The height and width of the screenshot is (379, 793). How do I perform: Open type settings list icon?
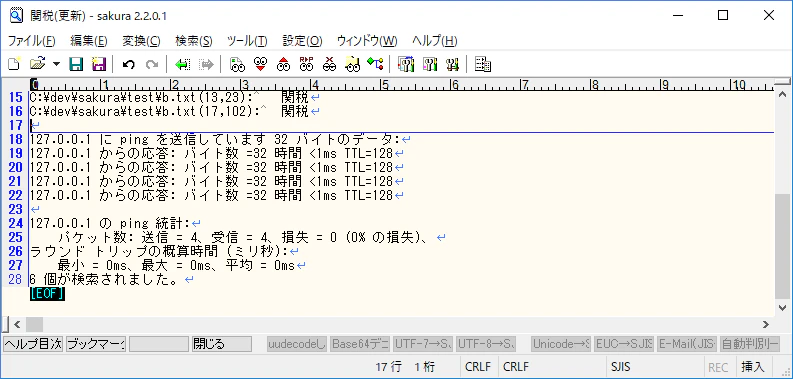tap(406, 64)
